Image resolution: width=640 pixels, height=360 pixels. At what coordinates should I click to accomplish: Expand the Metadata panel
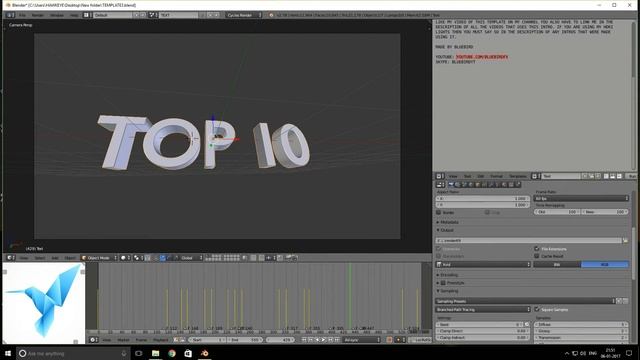pos(448,222)
